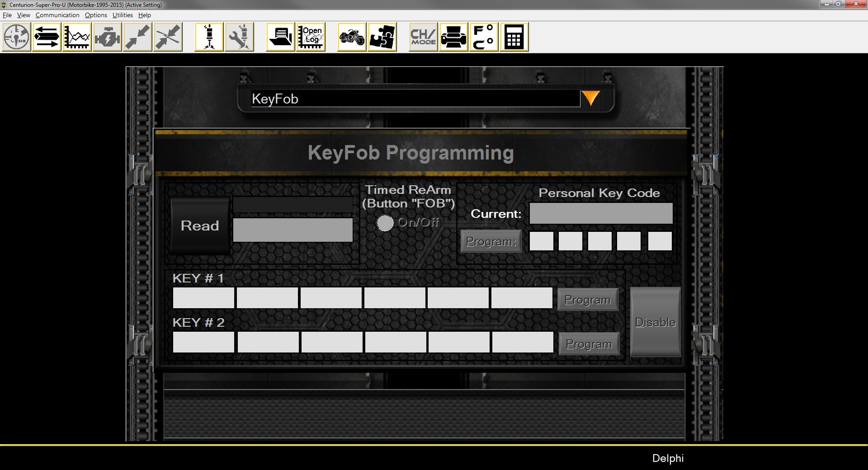Image resolution: width=868 pixels, height=470 pixels.
Task: Open the Help menu
Action: (x=145, y=15)
